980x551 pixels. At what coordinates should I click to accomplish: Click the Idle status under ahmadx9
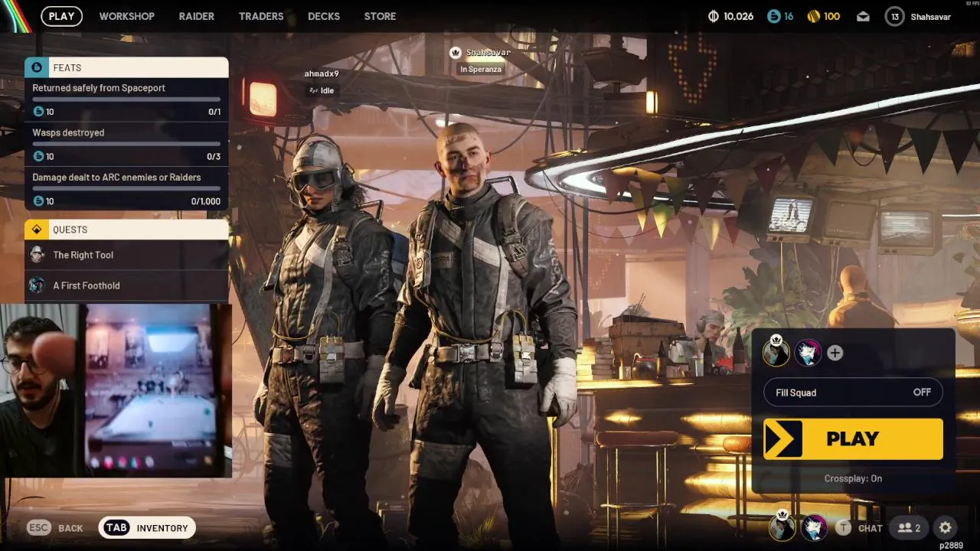(322, 90)
